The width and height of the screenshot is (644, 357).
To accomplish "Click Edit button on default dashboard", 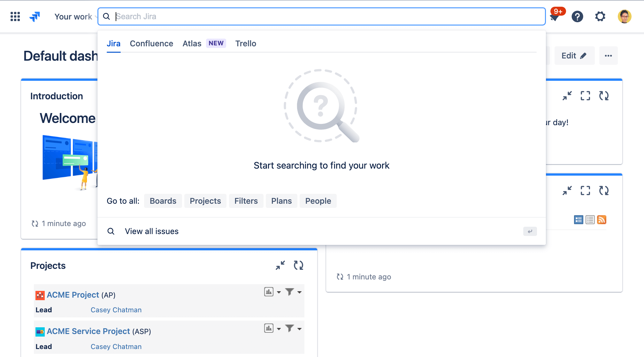I will point(575,55).
